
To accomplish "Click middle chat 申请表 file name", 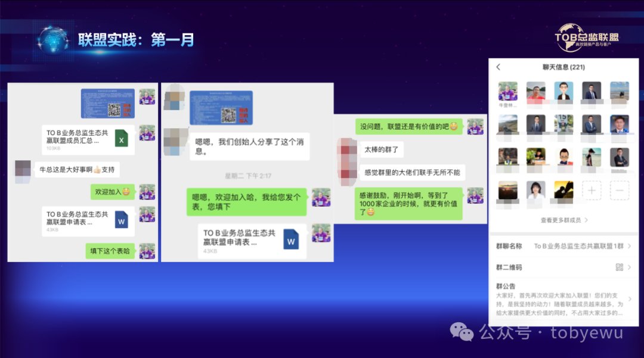I will tap(239, 238).
